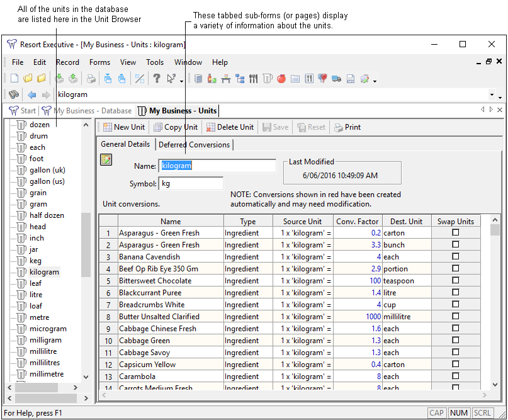
Task: Tick Swap Units for Butter Unsalted Clarified
Action: pyautogui.click(x=456, y=316)
